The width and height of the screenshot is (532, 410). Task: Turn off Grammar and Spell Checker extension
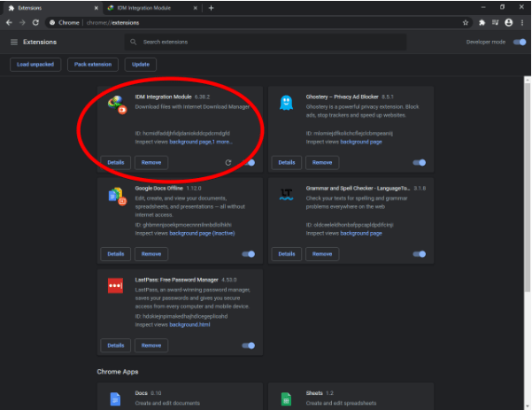click(x=419, y=254)
